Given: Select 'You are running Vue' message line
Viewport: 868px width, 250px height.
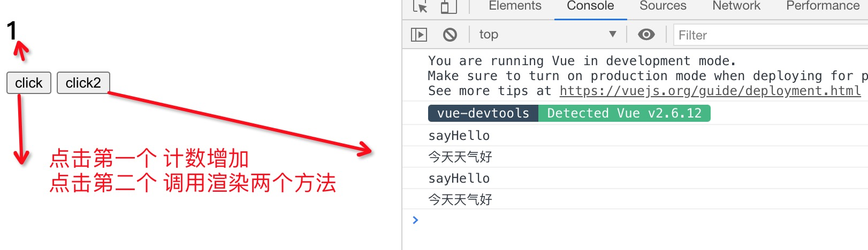Looking at the screenshot, I should click(582, 61).
